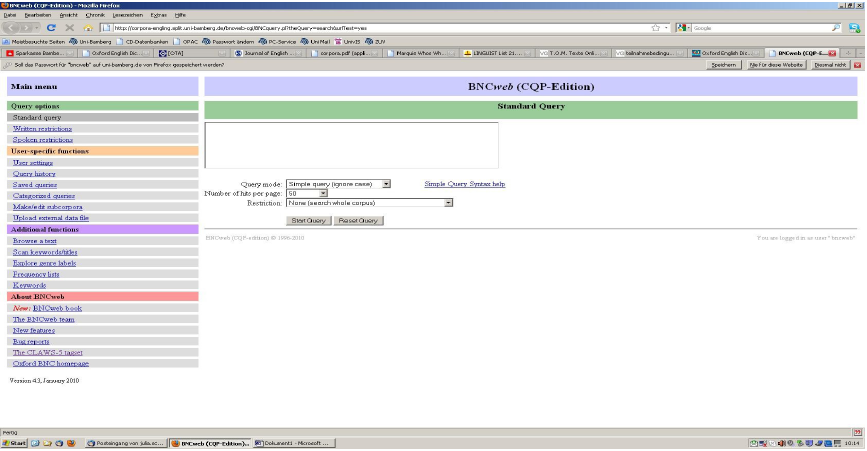This screenshot has height=451, width=867.
Task: Open the Datei menu
Action: pos(10,15)
